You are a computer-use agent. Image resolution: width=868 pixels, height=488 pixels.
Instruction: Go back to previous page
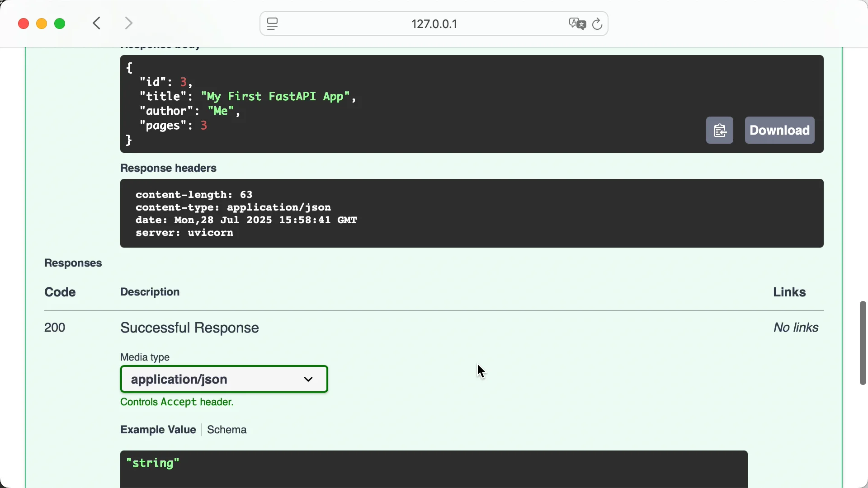coord(97,23)
